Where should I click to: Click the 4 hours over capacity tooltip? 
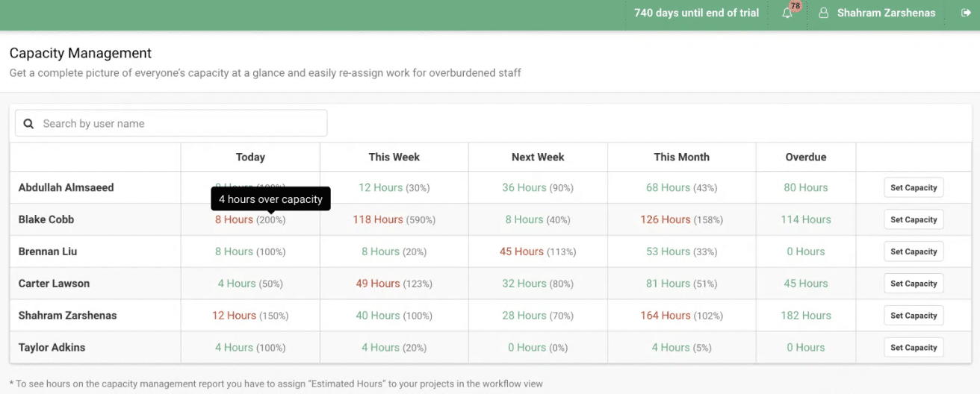point(270,199)
